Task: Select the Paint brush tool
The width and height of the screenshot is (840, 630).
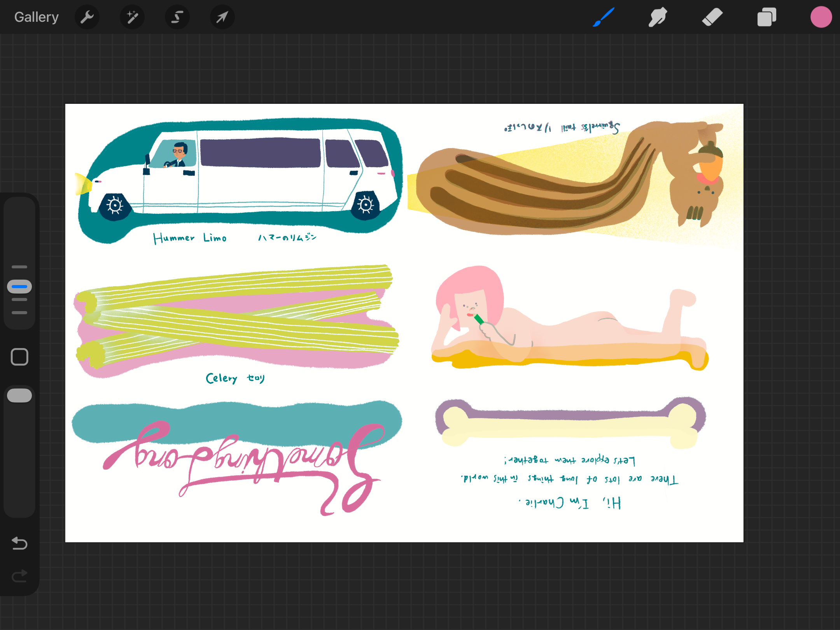Action: (x=604, y=17)
